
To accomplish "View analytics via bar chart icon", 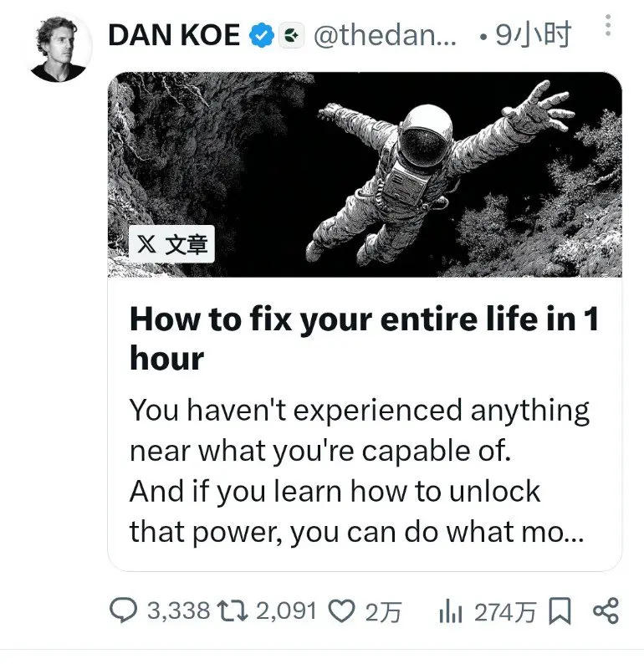I will (x=450, y=611).
